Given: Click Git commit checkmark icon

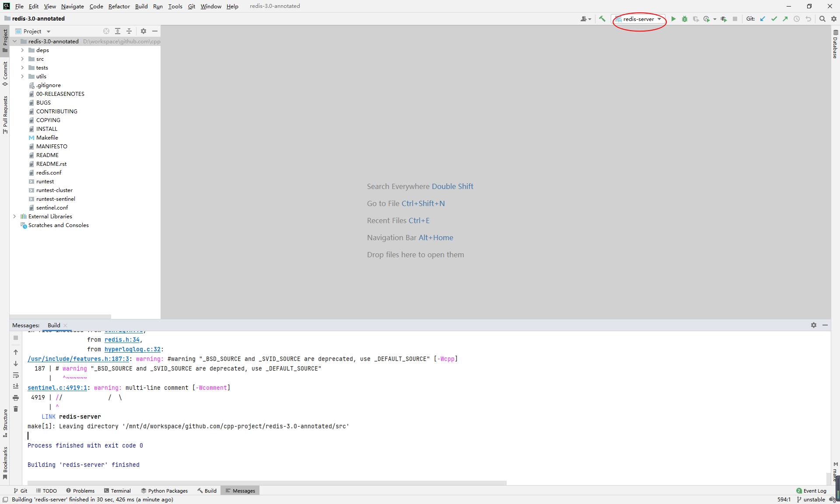Looking at the screenshot, I should (774, 19).
